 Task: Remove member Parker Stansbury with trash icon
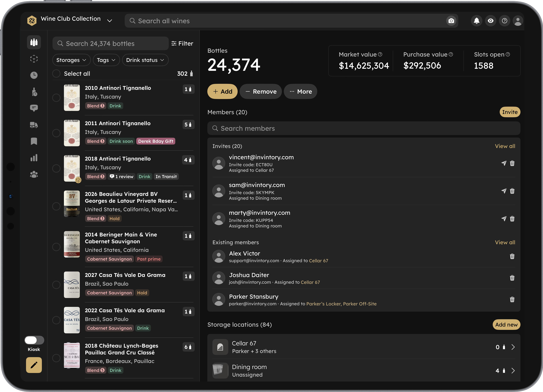point(512,299)
